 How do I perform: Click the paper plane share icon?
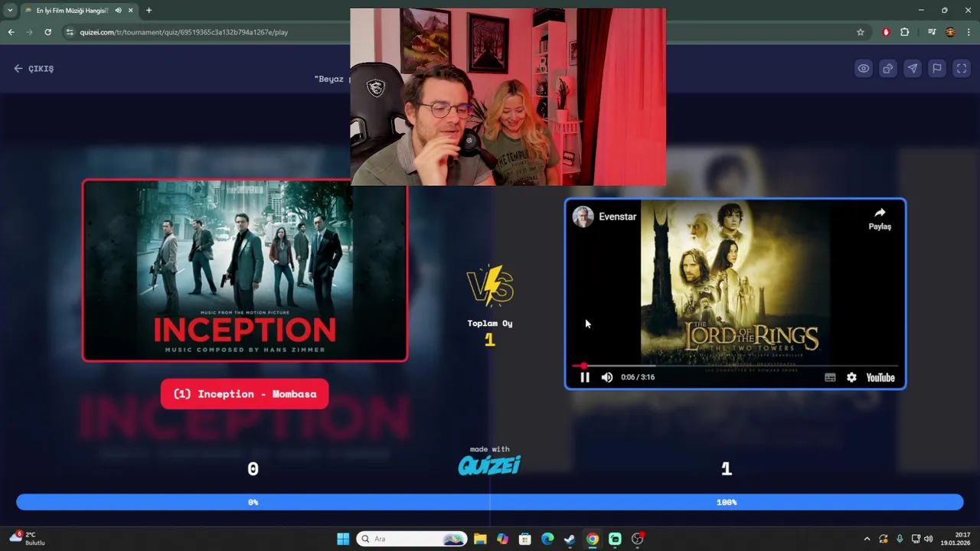[913, 68]
